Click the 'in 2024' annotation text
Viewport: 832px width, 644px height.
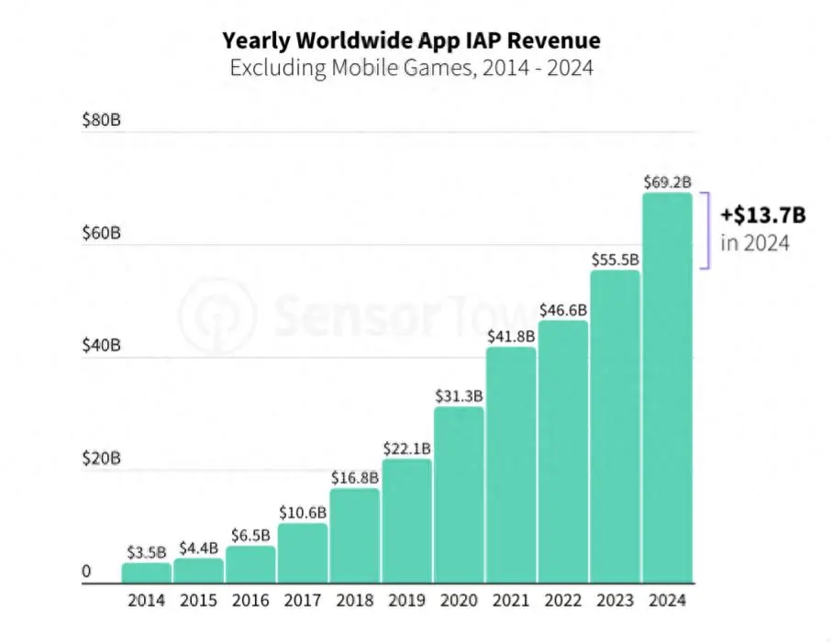coord(755,243)
